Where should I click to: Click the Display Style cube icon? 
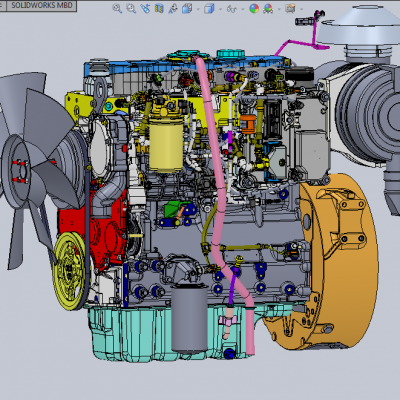pos(209,8)
